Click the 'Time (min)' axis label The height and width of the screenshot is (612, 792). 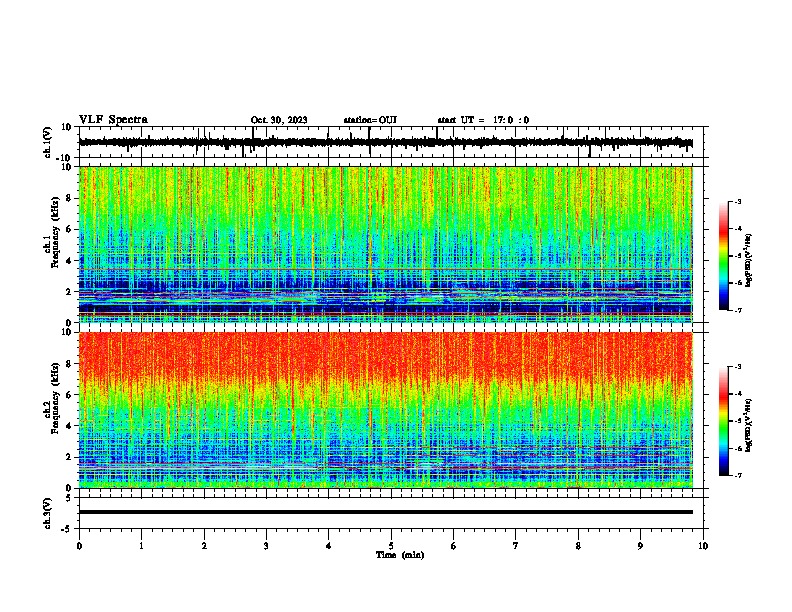(400, 555)
